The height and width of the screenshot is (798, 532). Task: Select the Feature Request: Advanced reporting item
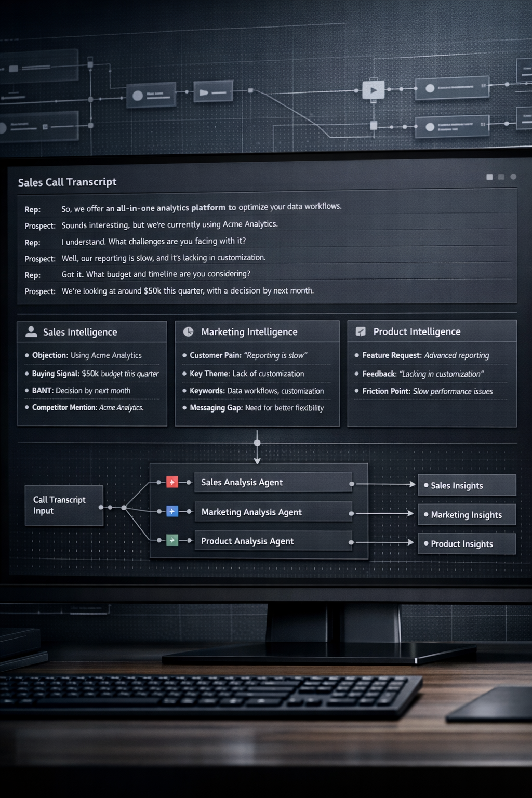(x=425, y=355)
